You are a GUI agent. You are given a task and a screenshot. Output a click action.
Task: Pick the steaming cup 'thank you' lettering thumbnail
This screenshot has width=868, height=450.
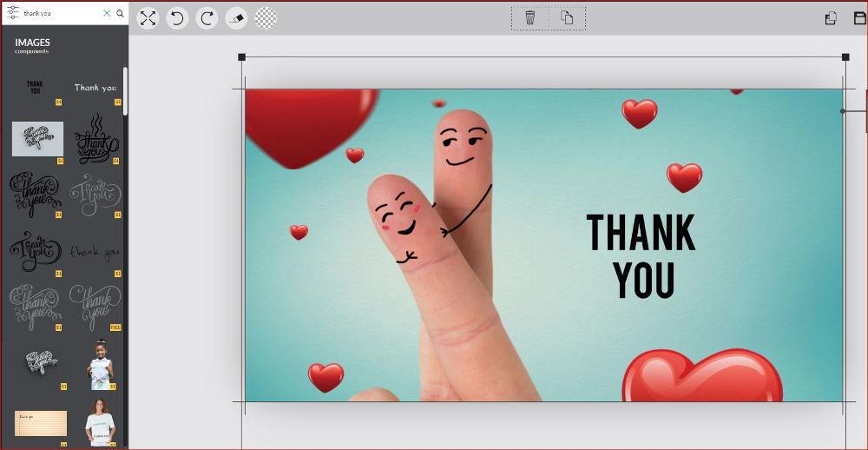(96, 139)
